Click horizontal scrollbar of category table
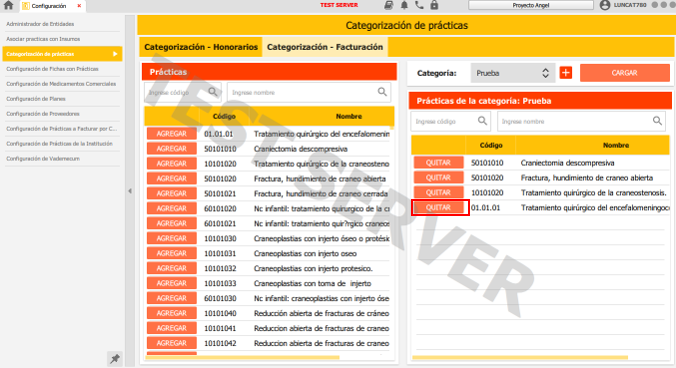The image size is (676, 368). click(520, 357)
